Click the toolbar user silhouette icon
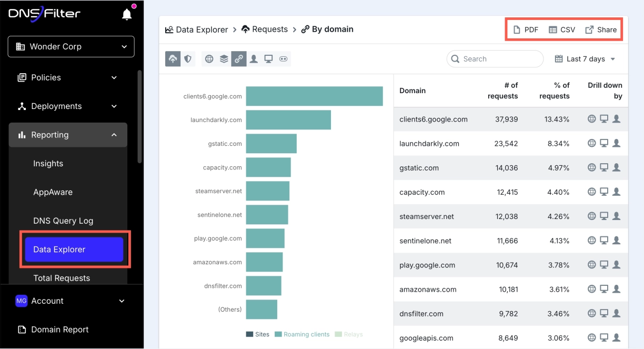 coord(254,59)
